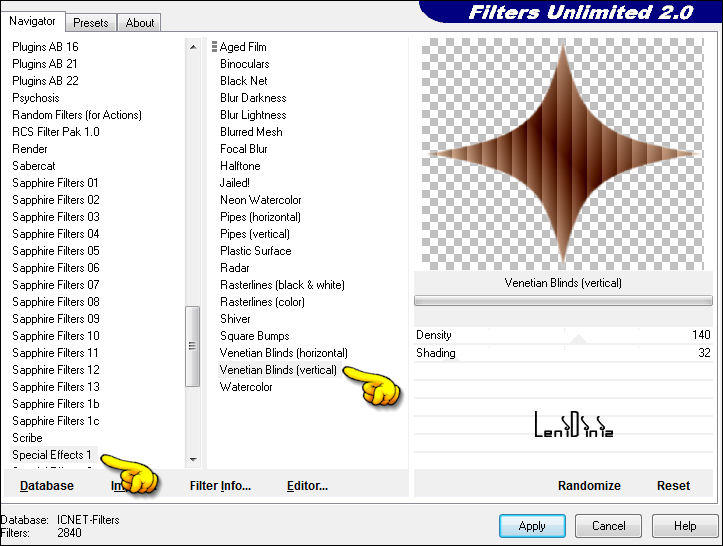Viewport: 723px width, 546px height.
Task: Adjust the Density slider
Action: pos(565,335)
